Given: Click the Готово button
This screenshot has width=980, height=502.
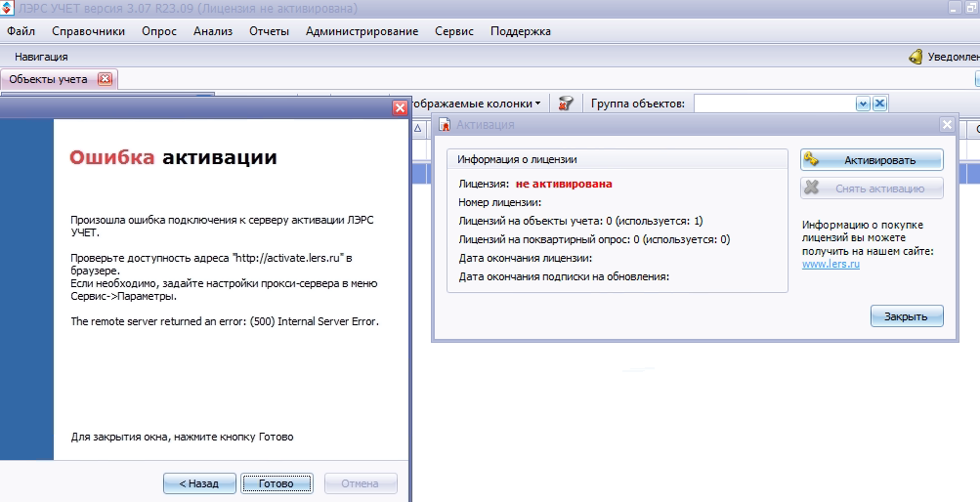Looking at the screenshot, I should point(277,483).
